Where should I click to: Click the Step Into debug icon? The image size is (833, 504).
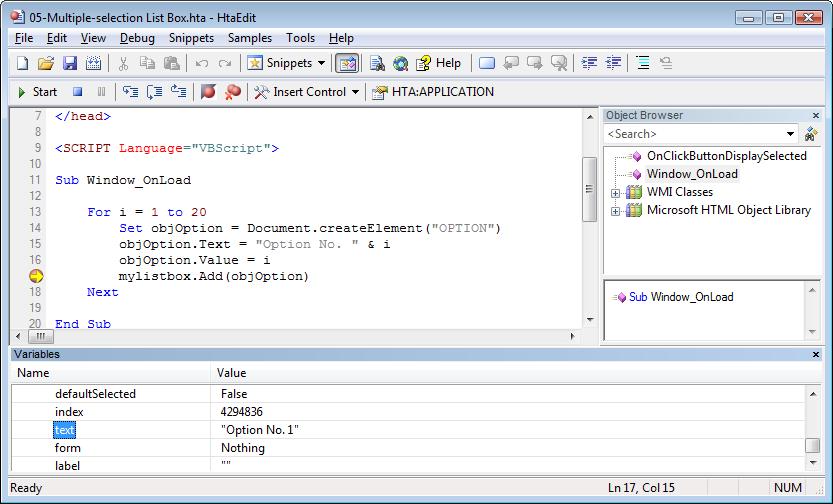tap(130, 92)
